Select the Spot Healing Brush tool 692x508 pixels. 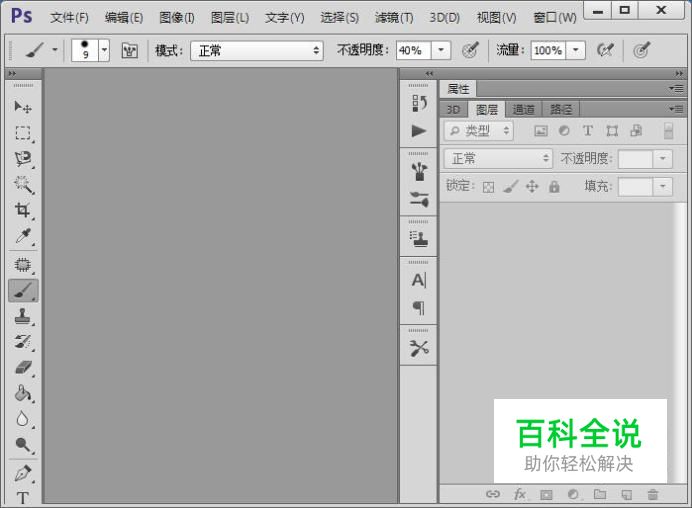pyautogui.click(x=23, y=265)
